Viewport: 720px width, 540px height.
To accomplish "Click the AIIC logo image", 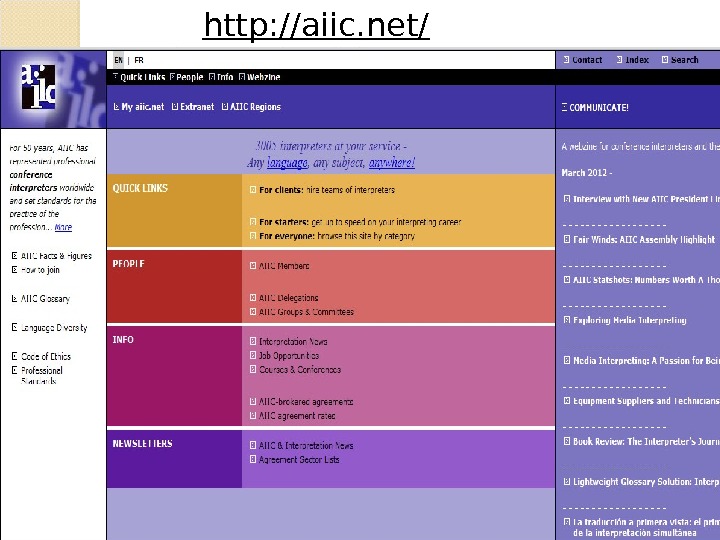I will 39,86.
